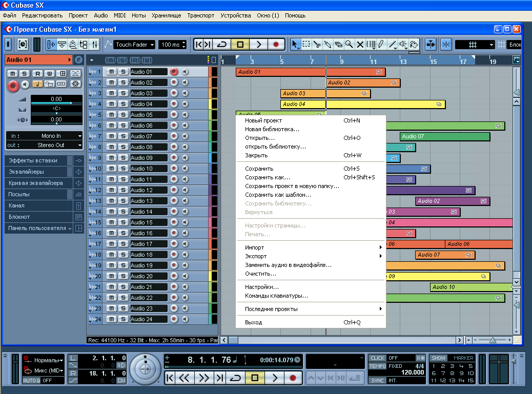
Task: Select the Line tool
Action: [393, 45]
